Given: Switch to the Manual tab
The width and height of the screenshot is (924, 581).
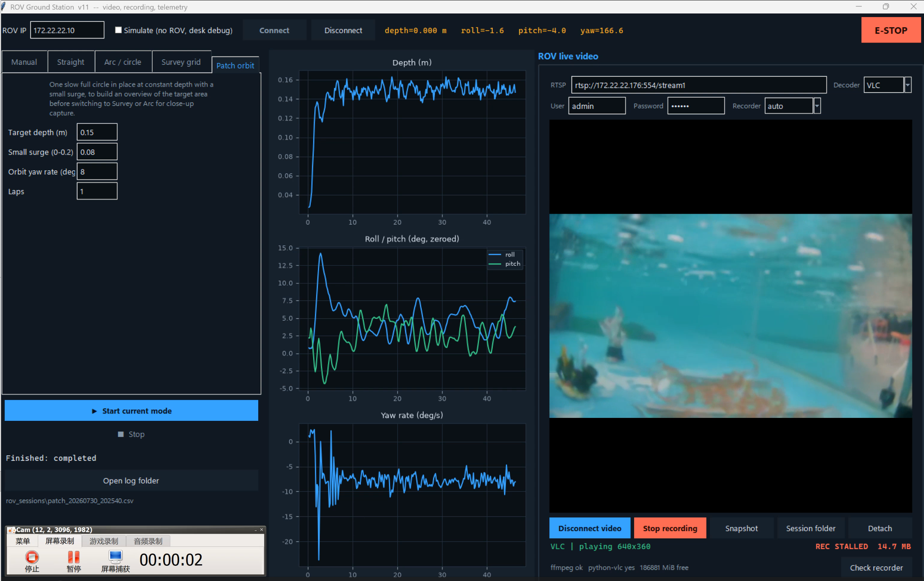Looking at the screenshot, I should (x=24, y=62).
